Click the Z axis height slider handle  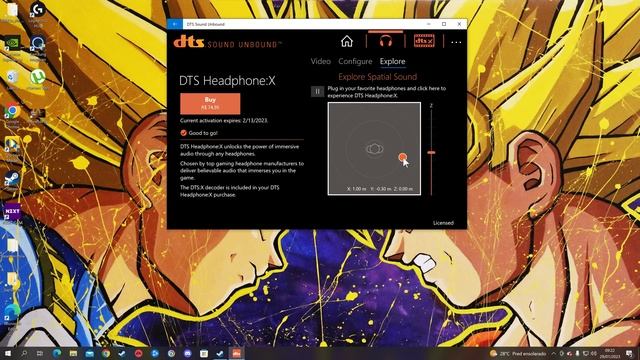coord(431,152)
